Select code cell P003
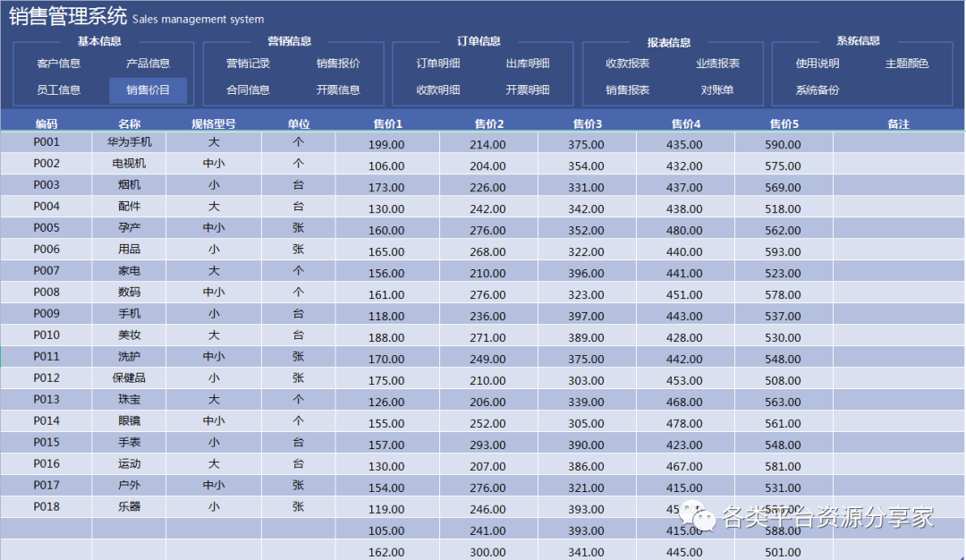 click(x=47, y=185)
